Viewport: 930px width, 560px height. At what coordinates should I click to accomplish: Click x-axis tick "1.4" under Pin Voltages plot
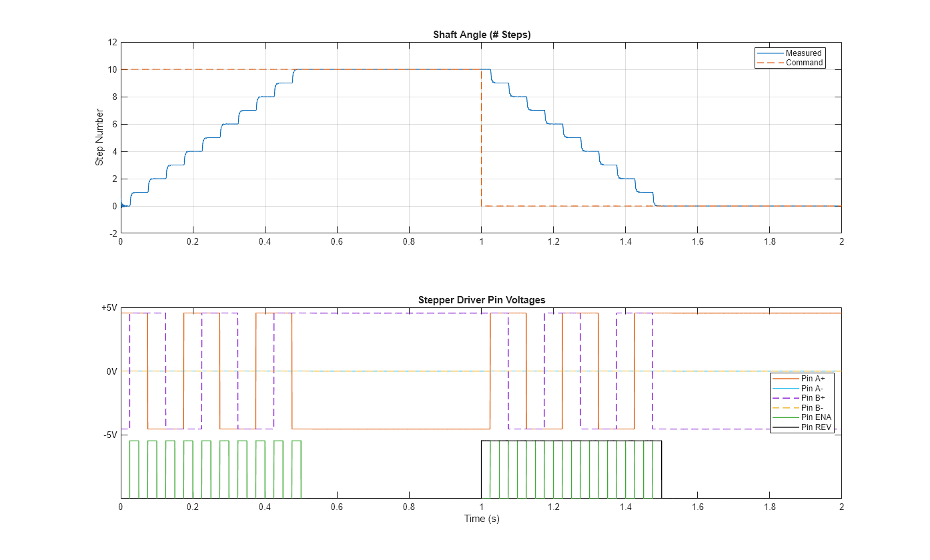click(625, 507)
